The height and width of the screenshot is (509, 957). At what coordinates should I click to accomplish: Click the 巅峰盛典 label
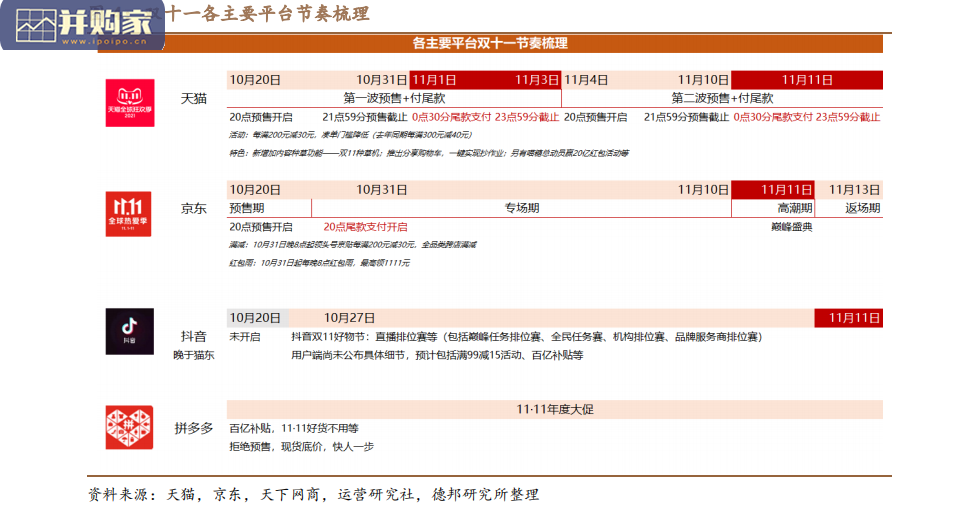(x=792, y=227)
